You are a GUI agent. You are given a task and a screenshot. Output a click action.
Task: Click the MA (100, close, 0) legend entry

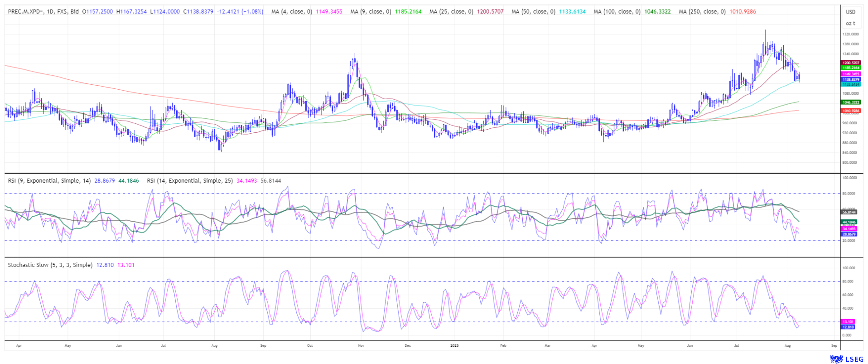[617, 11]
